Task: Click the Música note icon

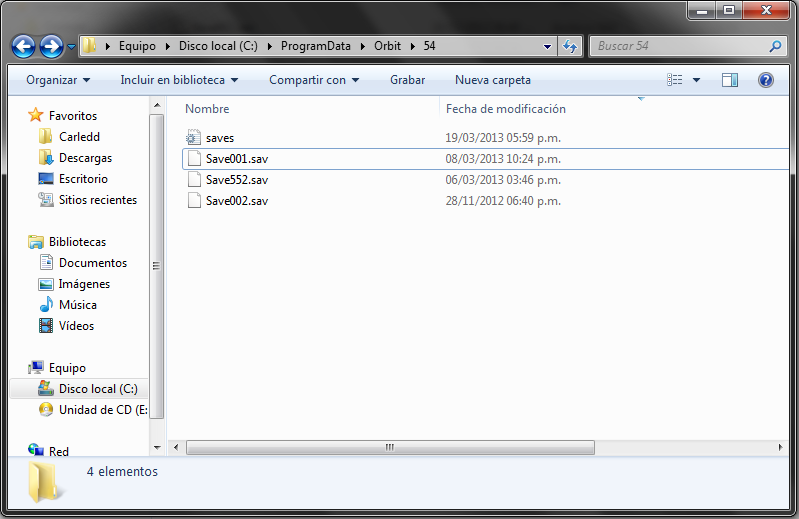Action: [46, 304]
